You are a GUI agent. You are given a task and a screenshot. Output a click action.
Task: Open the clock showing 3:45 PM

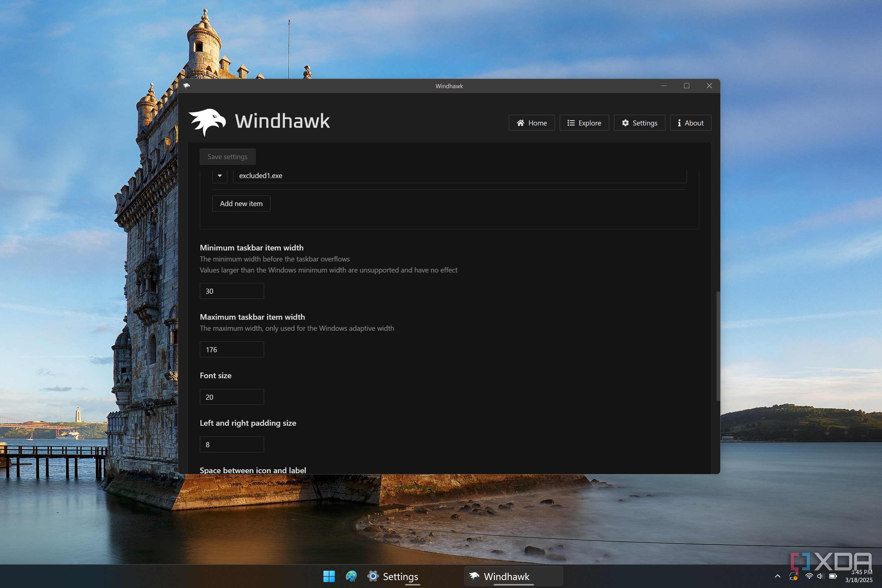859,576
